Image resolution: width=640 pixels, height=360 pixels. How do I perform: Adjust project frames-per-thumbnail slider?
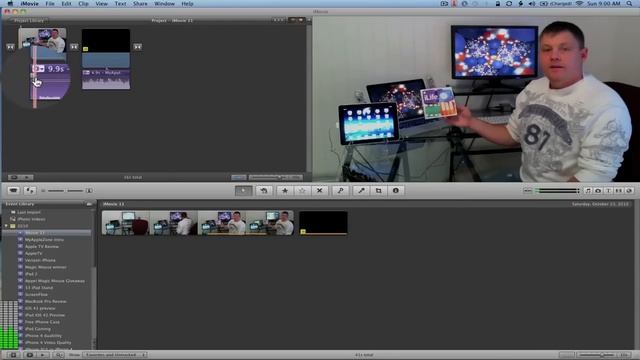point(276,178)
